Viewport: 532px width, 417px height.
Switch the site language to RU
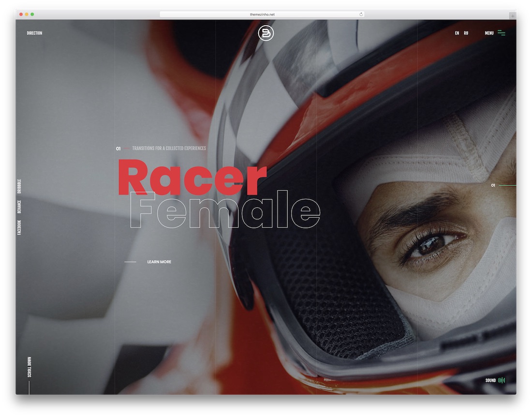[x=465, y=32]
